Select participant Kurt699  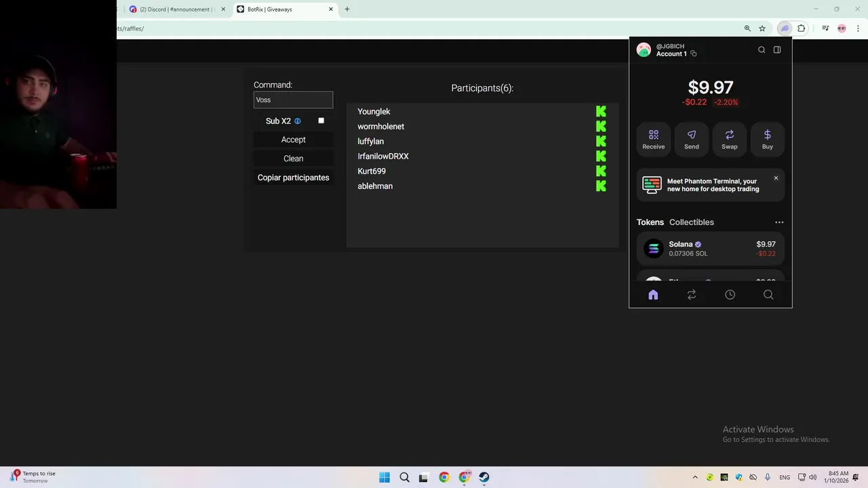(372, 171)
